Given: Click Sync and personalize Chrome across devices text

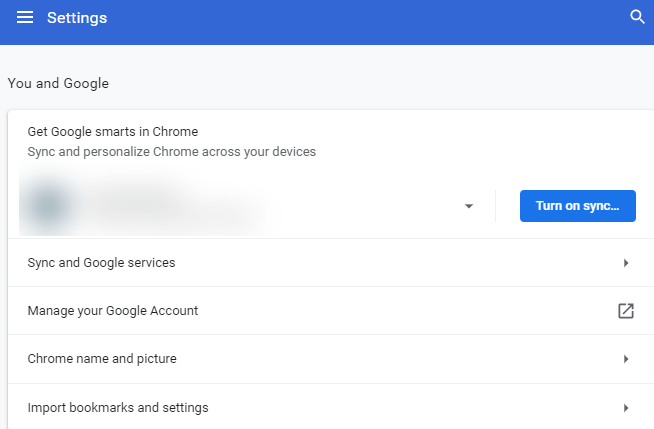Looking at the screenshot, I should tap(172, 152).
